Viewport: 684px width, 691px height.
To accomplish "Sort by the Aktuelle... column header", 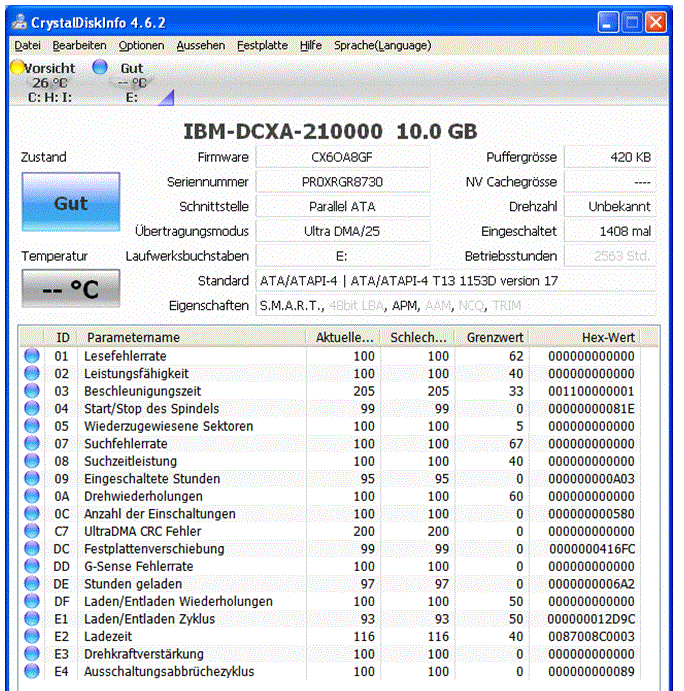I will point(343,338).
